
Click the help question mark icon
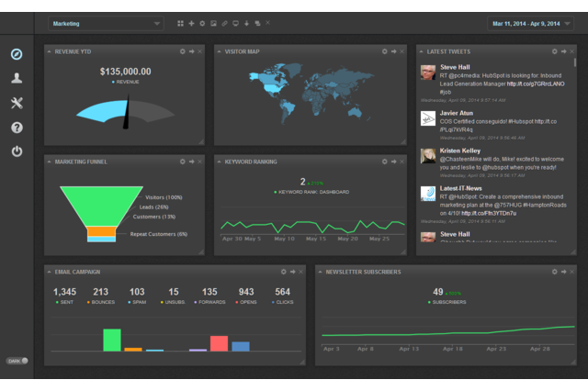(x=17, y=128)
